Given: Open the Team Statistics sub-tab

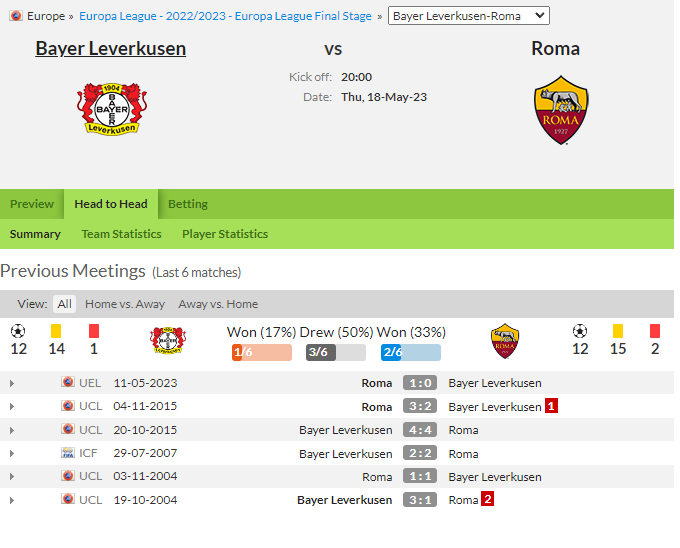Looking at the screenshot, I should click(121, 234).
